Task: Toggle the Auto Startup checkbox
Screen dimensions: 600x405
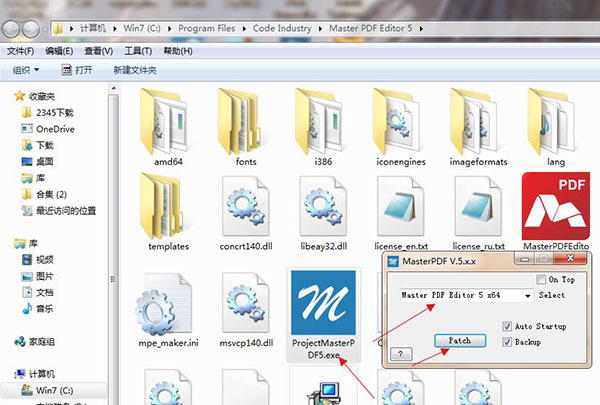Action: click(x=507, y=326)
